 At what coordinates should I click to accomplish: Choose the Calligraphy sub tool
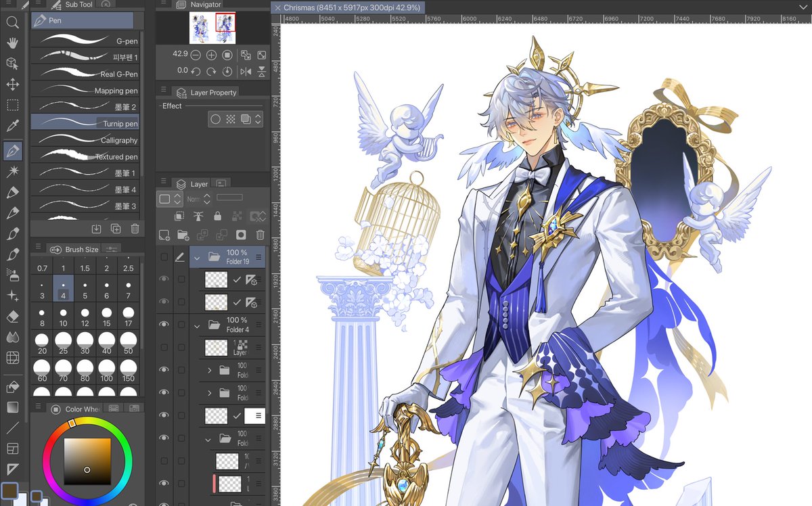click(x=86, y=140)
